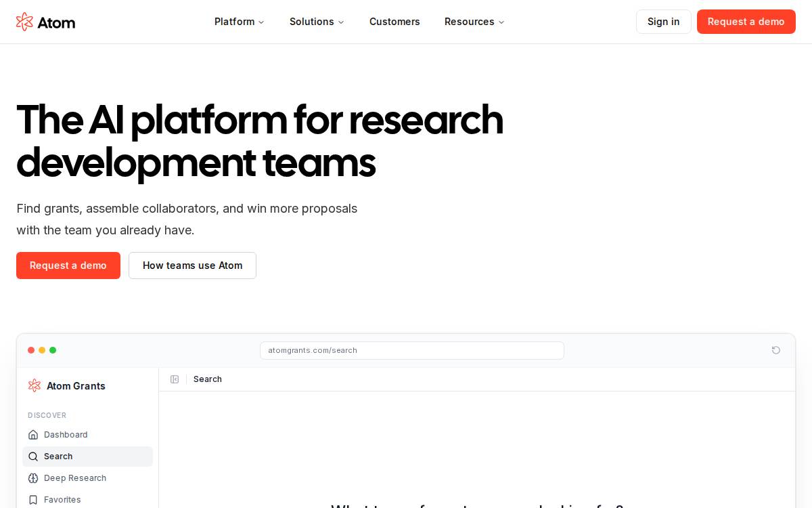The height and width of the screenshot is (508, 812).
Task: Click the yellow minimize dot
Action: (x=42, y=350)
